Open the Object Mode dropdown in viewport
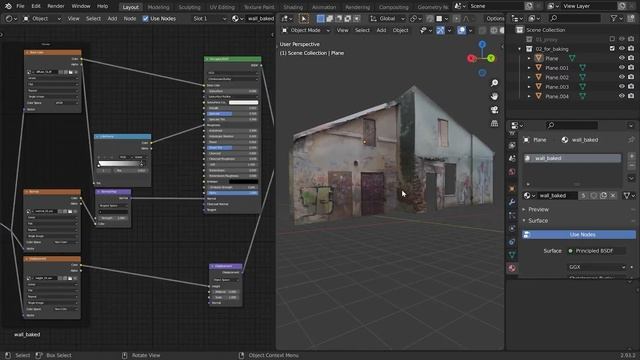The image size is (640, 360). 306,30
